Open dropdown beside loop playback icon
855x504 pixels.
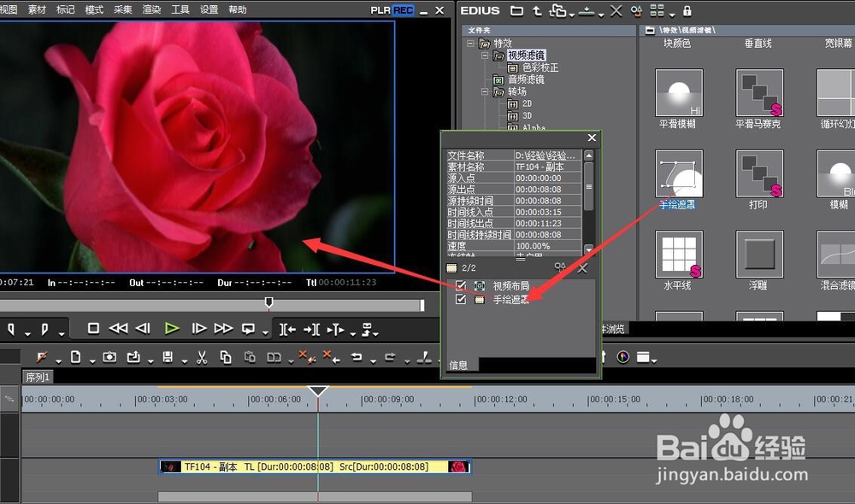click(x=265, y=332)
